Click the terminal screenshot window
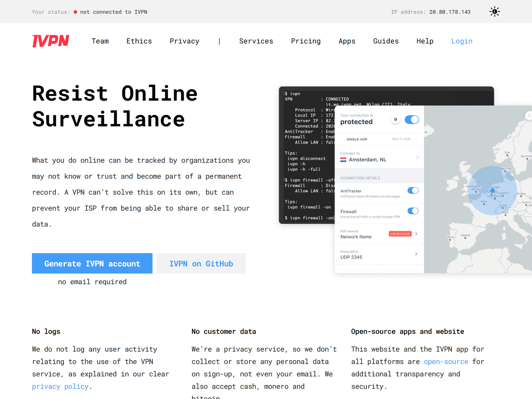Screen dimensions: 532x399 307,155
